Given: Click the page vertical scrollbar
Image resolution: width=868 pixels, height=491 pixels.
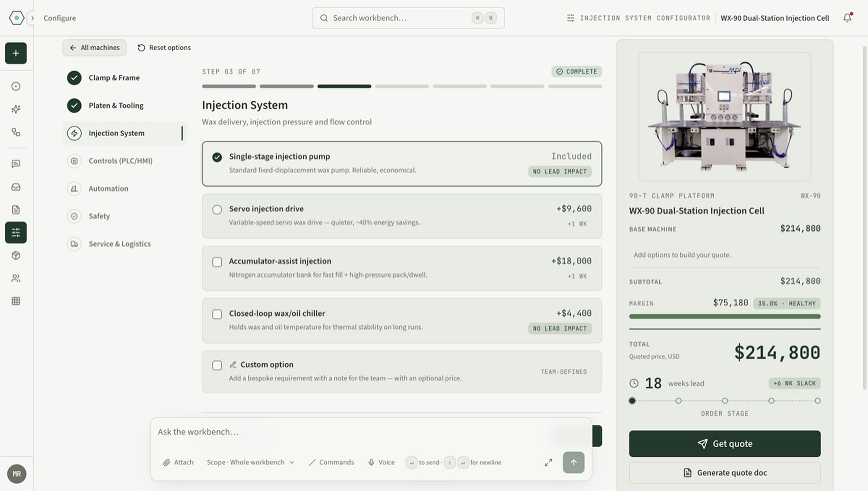Looking at the screenshot, I should [x=864, y=217].
